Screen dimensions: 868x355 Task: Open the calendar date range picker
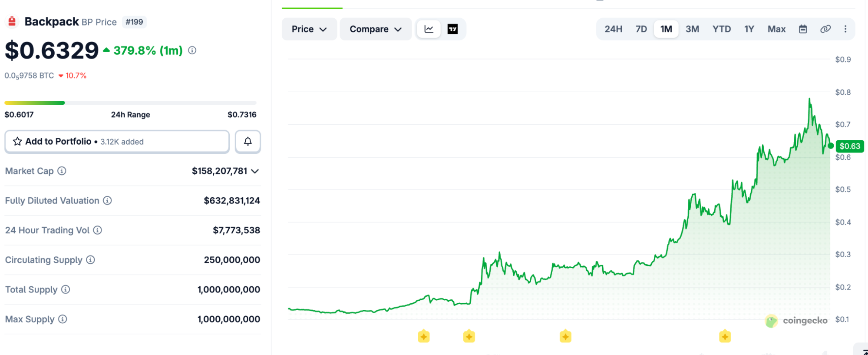pyautogui.click(x=803, y=29)
